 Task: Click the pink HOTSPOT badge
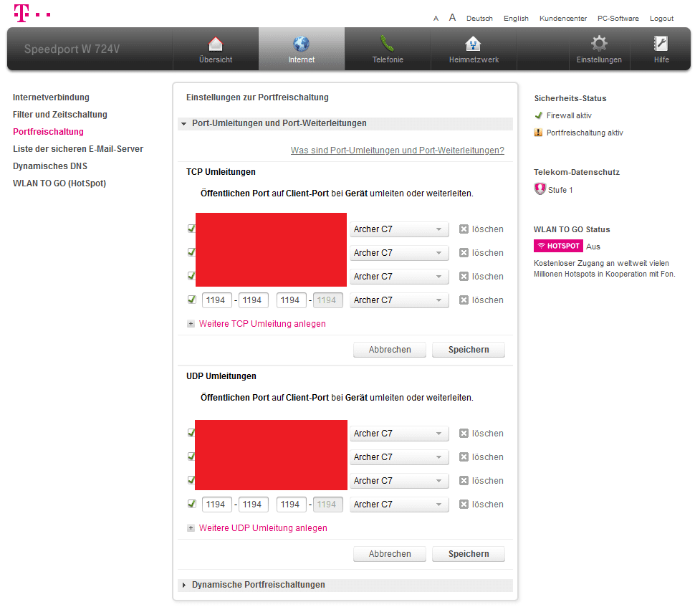tap(558, 246)
